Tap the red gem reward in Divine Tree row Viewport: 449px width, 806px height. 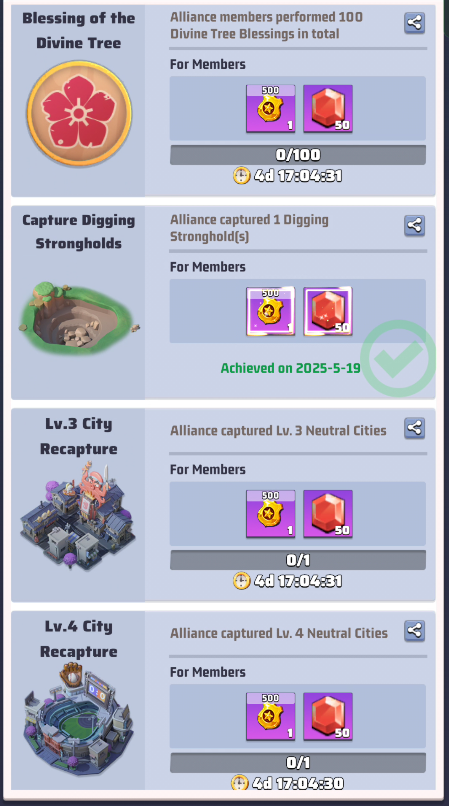tap(328, 109)
